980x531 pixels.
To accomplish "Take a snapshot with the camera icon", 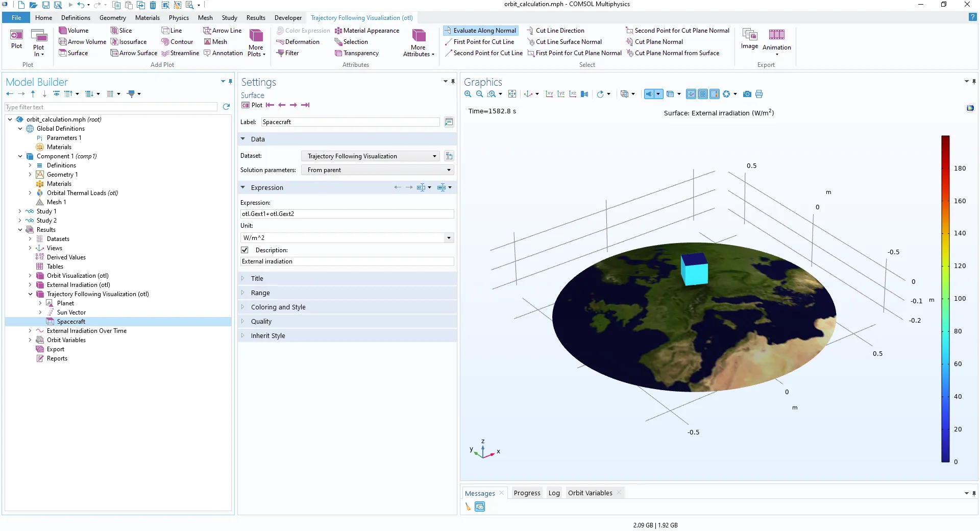I will (747, 94).
